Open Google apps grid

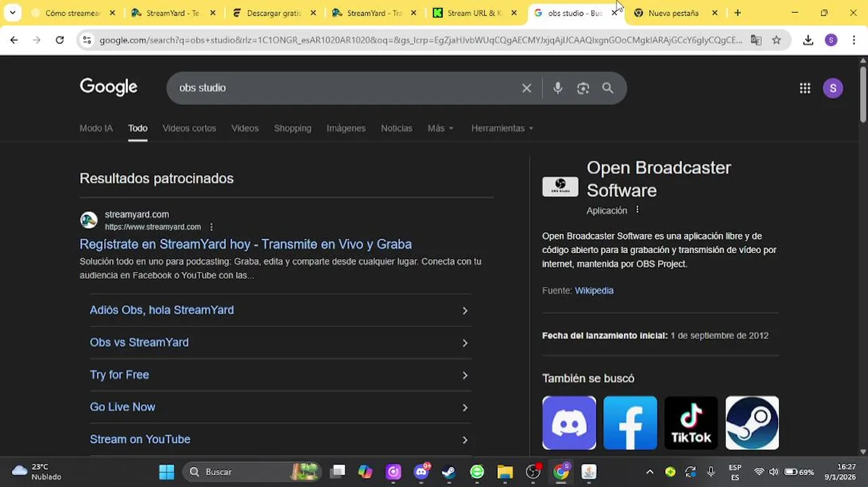point(804,88)
